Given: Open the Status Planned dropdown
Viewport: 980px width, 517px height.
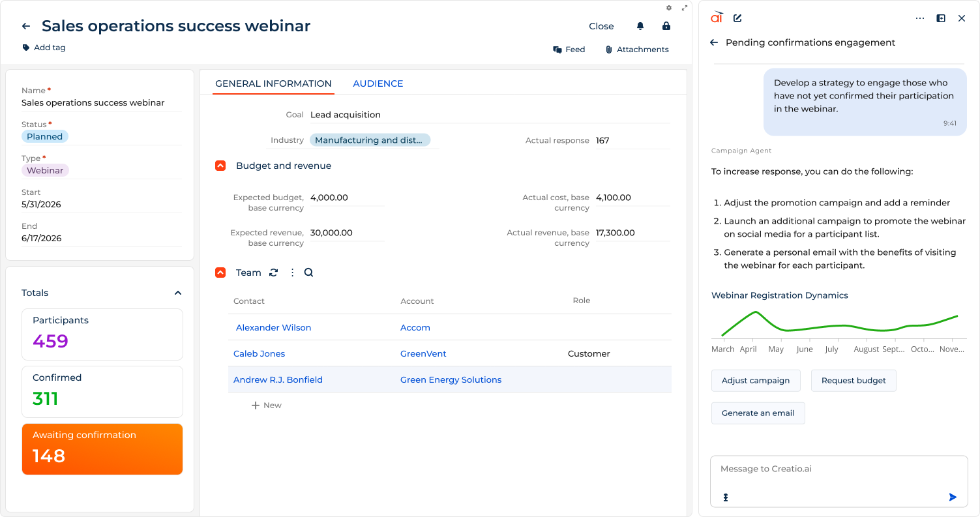Looking at the screenshot, I should (x=44, y=137).
